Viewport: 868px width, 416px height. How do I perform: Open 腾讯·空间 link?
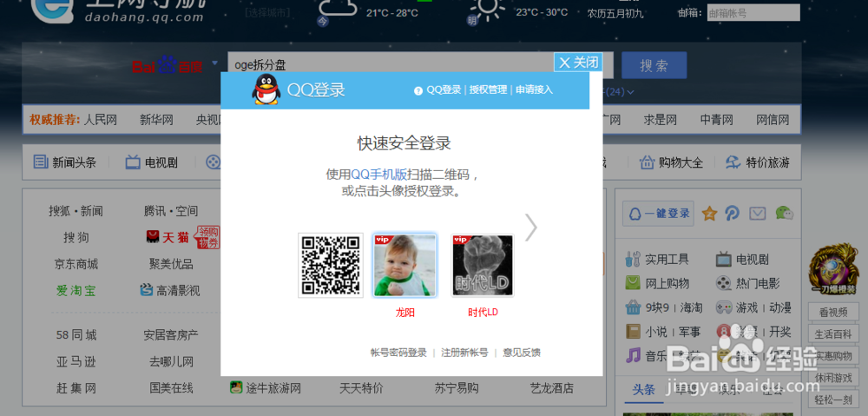[171, 211]
